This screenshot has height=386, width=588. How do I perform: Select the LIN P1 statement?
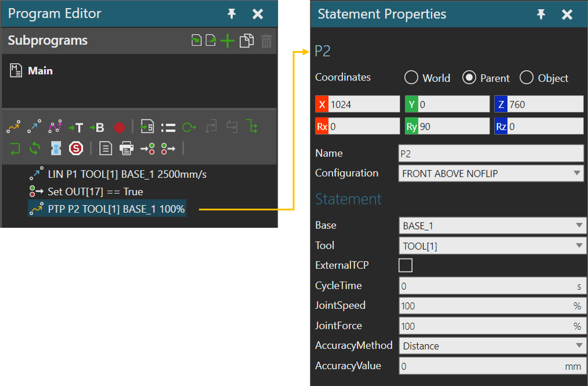click(127, 174)
